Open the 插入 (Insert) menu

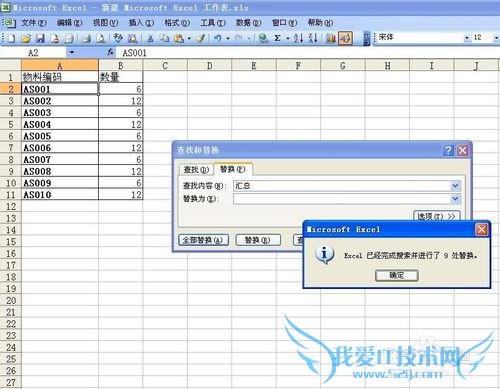tap(141, 23)
